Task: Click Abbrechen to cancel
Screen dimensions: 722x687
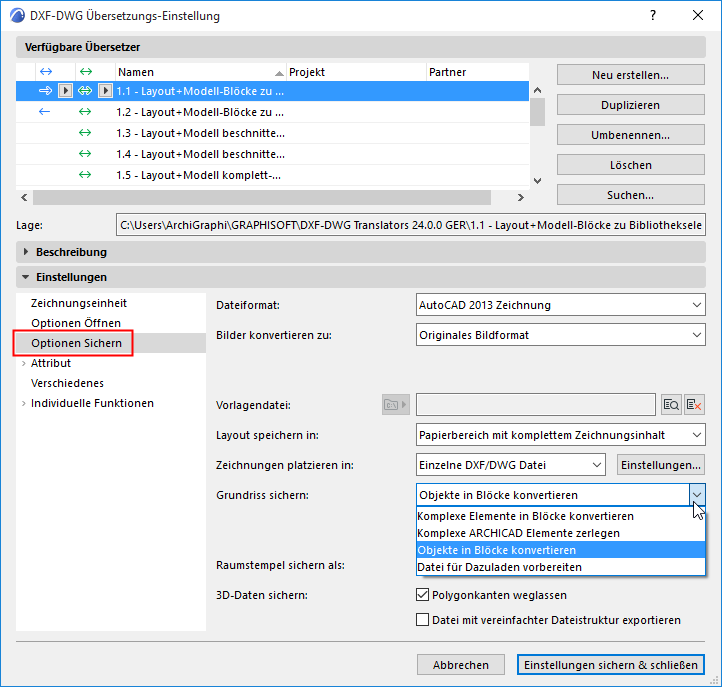Action: pos(460,665)
